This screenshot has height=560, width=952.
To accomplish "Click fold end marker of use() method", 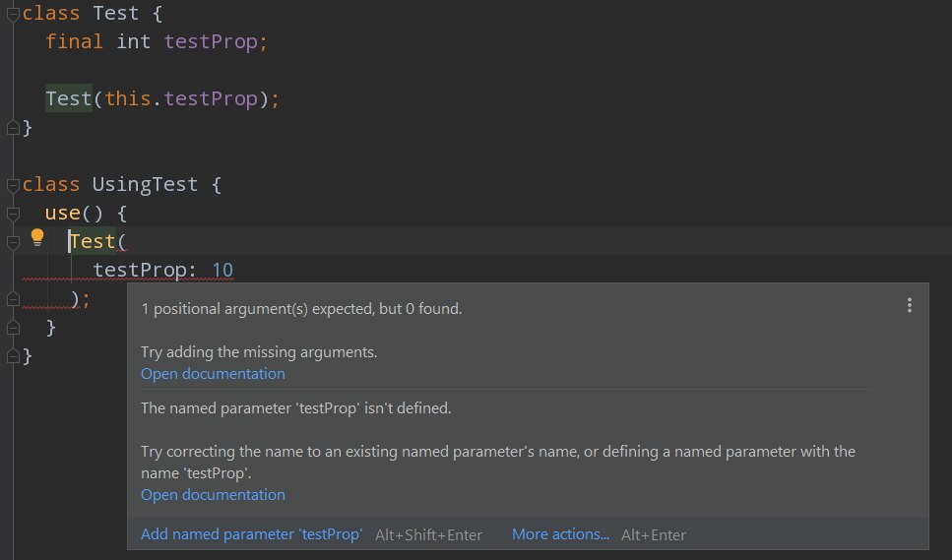I will [x=13, y=328].
